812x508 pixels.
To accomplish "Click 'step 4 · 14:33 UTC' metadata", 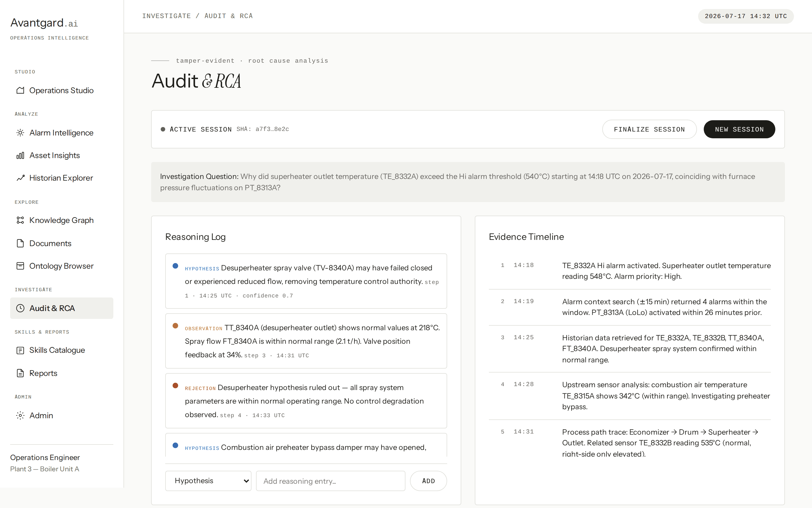I will (x=252, y=415).
